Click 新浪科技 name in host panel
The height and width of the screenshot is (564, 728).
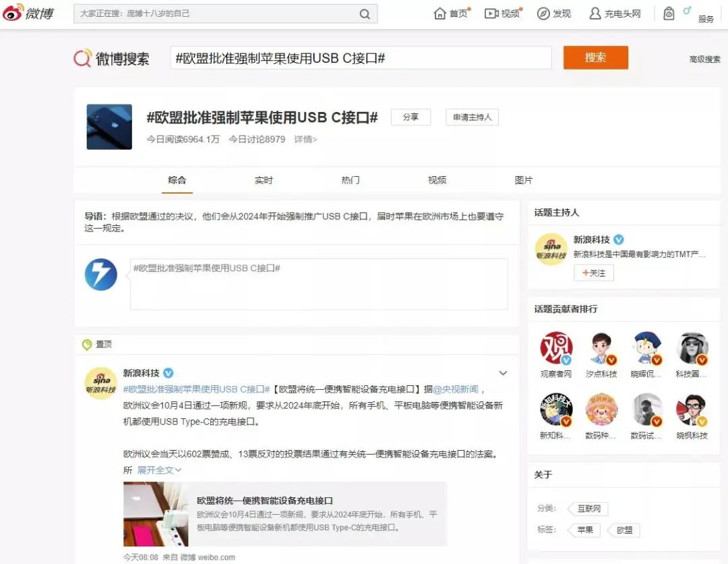(592, 239)
